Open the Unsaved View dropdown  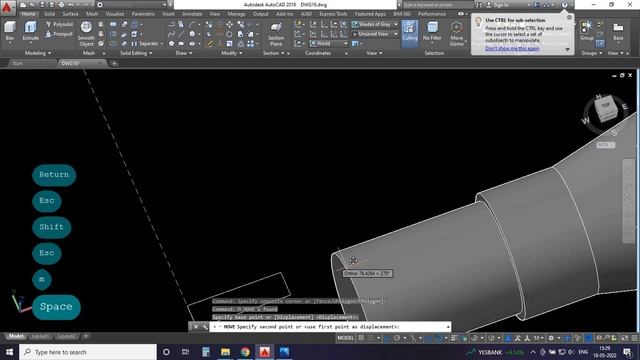click(x=375, y=34)
